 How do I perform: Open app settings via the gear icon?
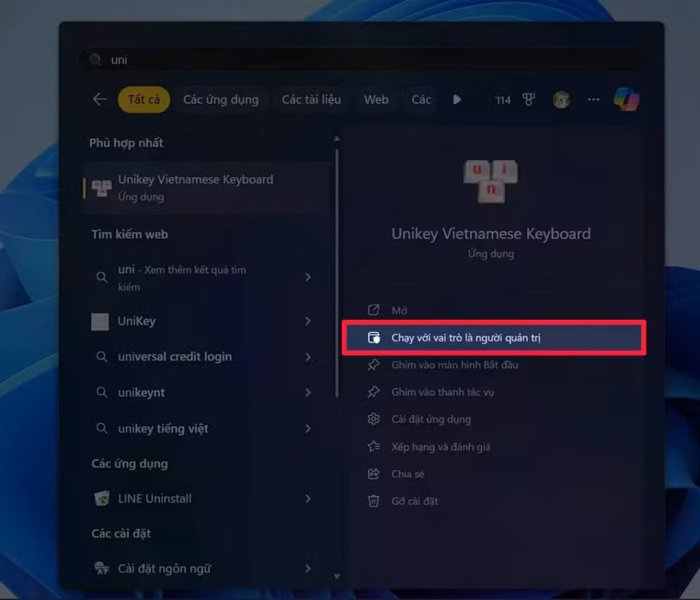[373, 418]
